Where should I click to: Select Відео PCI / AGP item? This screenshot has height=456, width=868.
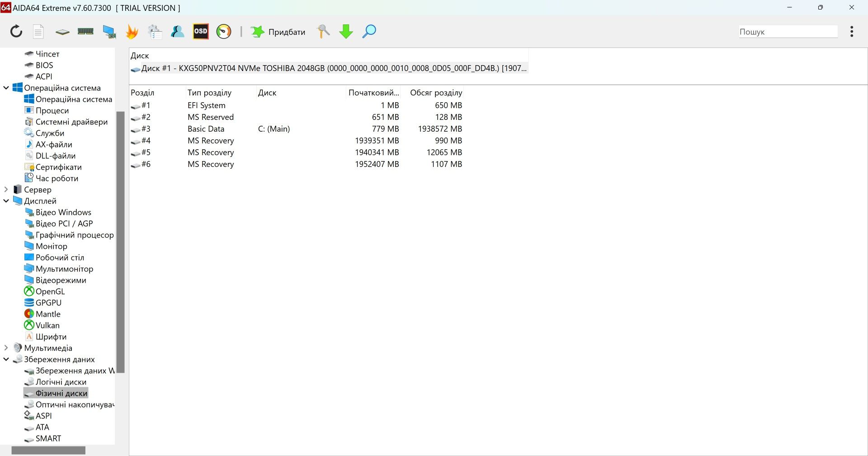[58, 223]
